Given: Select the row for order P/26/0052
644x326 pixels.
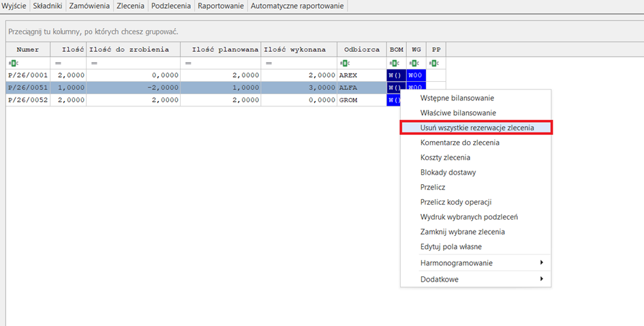Looking at the screenshot, I should coord(28,100).
